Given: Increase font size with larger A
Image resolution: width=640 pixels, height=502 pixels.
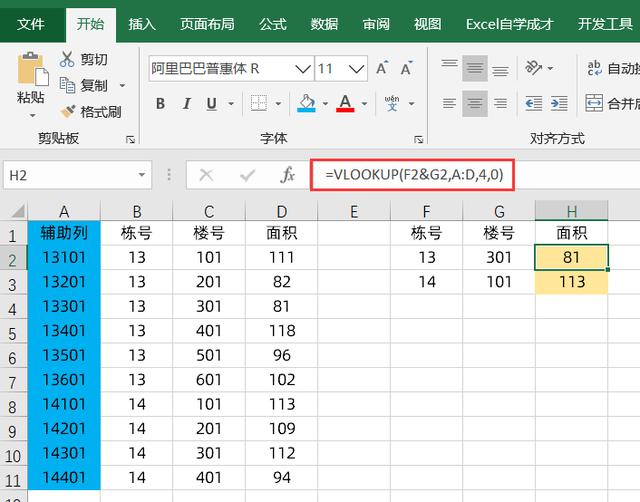Looking at the screenshot, I should click(382, 68).
